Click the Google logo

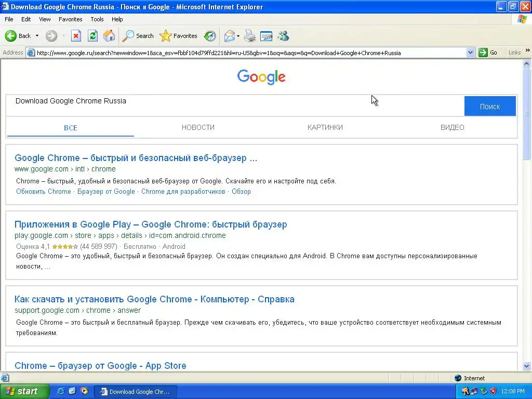pyautogui.click(x=261, y=77)
